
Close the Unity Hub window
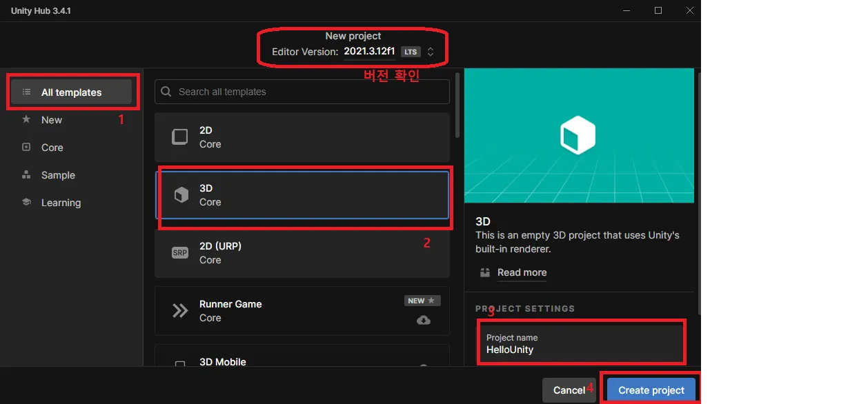690,10
